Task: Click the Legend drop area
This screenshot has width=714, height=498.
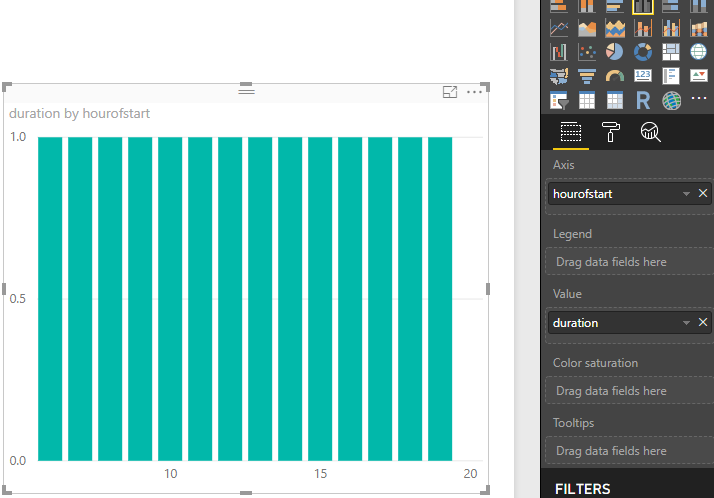Action: point(629,262)
